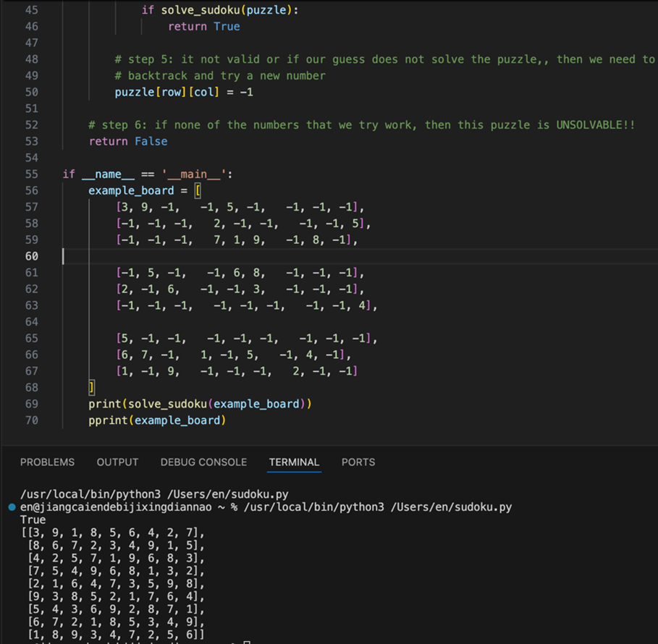Click the 'True' output line in terminal
Viewport: 658px width, 644px height.
[33, 520]
